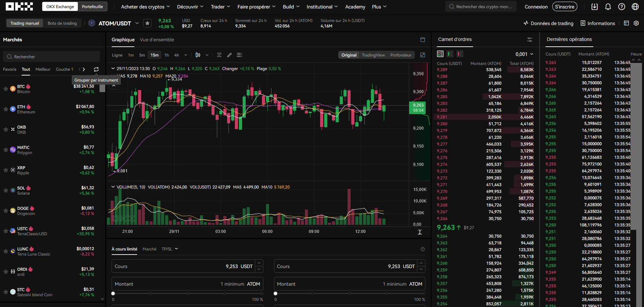Expand the Trader menu
This screenshot has width=644, height=307.
coord(220,7)
